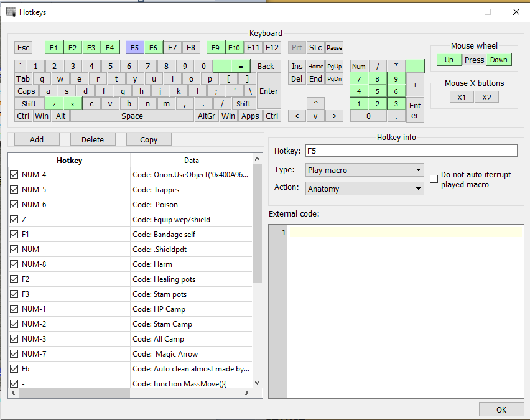Image resolution: width=530 pixels, height=420 pixels.
Task: Click the numpad 0 key
Action: [x=368, y=116]
